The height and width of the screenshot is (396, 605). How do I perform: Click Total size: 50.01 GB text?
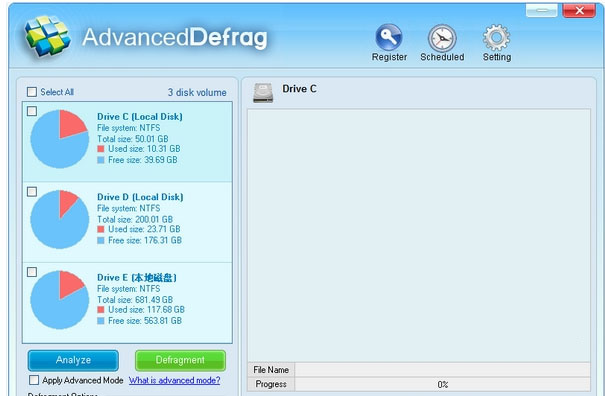(133, 139)
